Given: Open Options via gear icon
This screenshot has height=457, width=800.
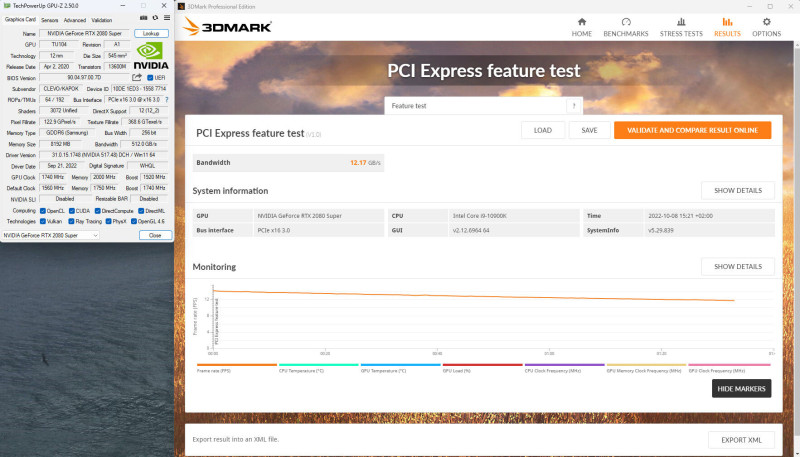Looking at the screenshot, I should pos(766,22).
